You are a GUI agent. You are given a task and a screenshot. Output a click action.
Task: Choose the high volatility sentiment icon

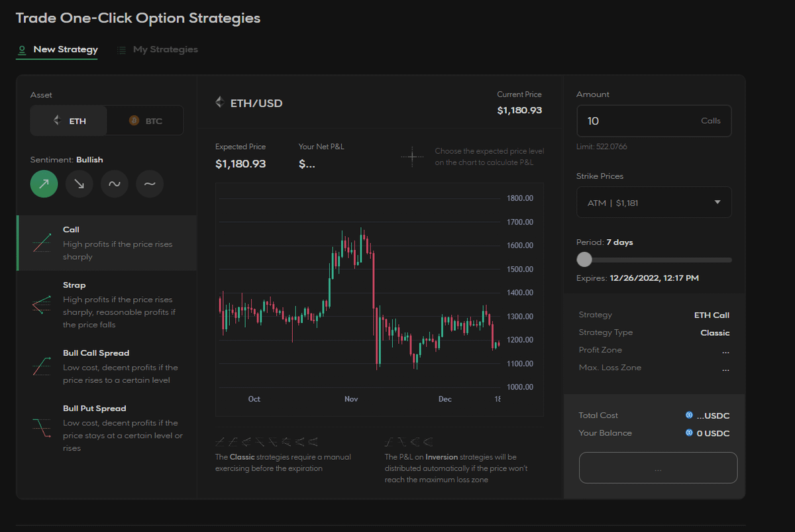coord(114,184)
